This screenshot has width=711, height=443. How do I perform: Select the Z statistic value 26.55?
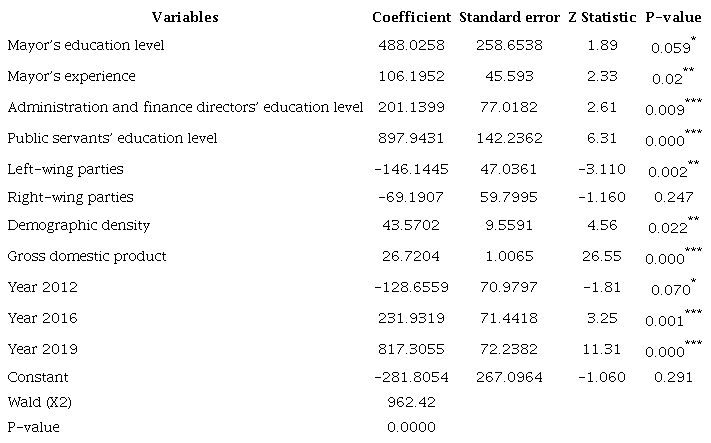(601, 257)
